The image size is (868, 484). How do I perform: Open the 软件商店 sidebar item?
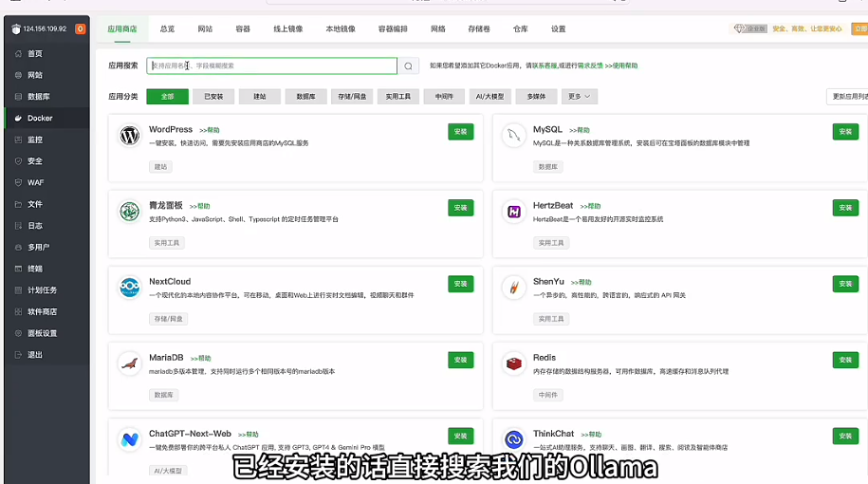pyautogui.click(x=46, y=312)
